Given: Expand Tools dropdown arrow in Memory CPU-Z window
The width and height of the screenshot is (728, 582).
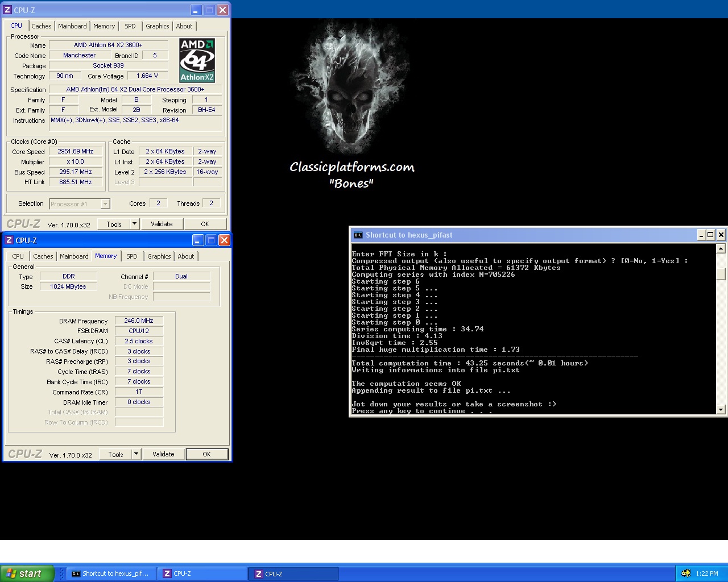Looking at the screenshot, I should pyautogui.click(x=136, y=454).
